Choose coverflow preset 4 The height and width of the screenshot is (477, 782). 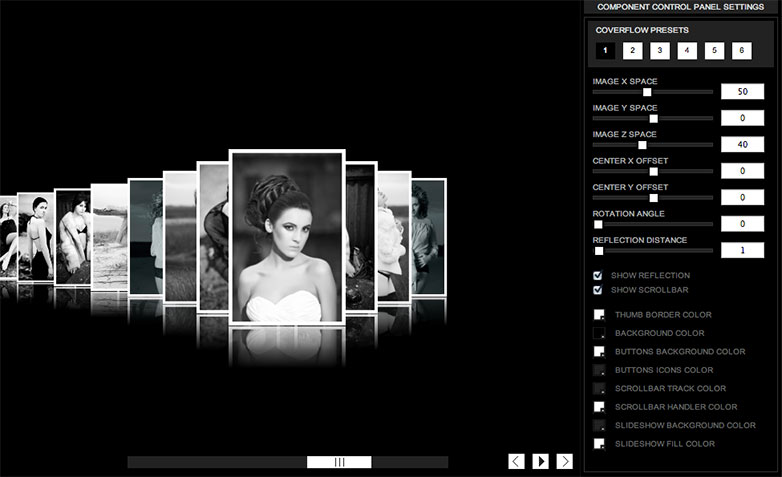(x=687, y=50)
